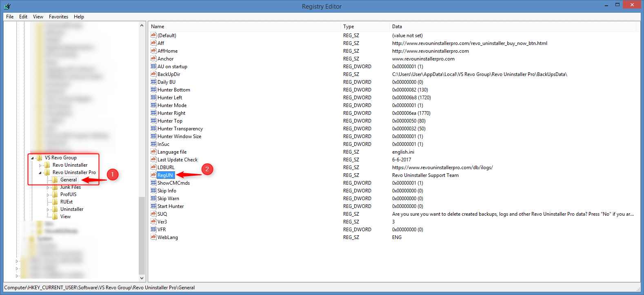Open the Favorites menu
The width and height of the screenshot is (644, 295).
tap(58, 17)
